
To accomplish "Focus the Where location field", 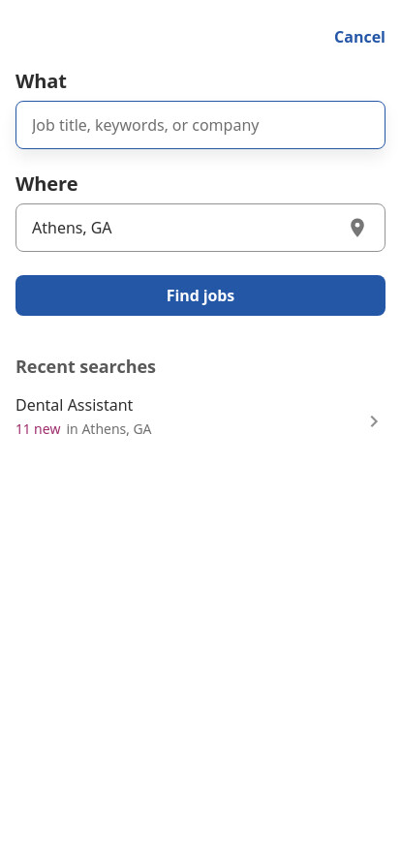I will tap(200, 228).
